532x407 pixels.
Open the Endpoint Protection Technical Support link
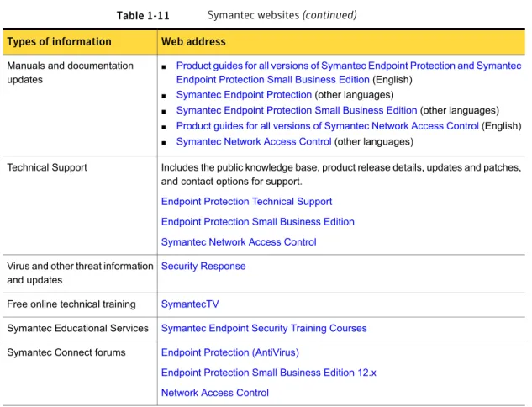(x=246, y=202)
